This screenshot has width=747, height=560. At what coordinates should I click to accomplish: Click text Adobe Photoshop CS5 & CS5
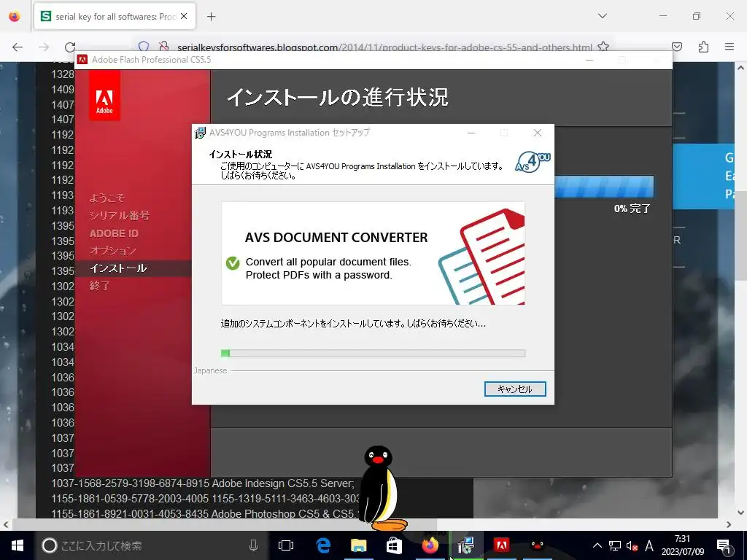pos(283,514)
